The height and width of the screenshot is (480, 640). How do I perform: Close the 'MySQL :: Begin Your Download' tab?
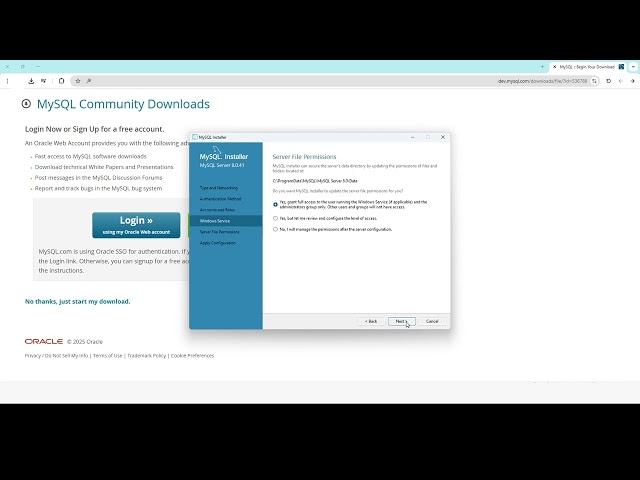(554, 67)
